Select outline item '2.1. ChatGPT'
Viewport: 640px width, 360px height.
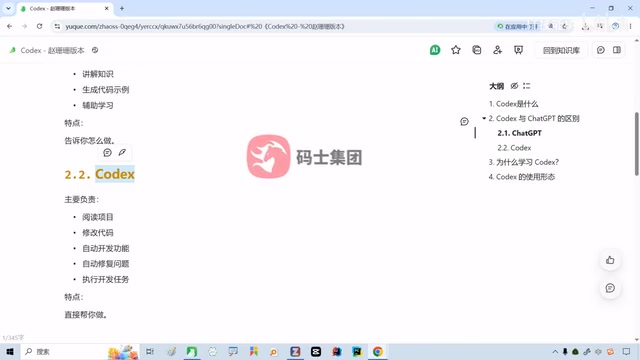pyautogui.click(x=519, y=133)
